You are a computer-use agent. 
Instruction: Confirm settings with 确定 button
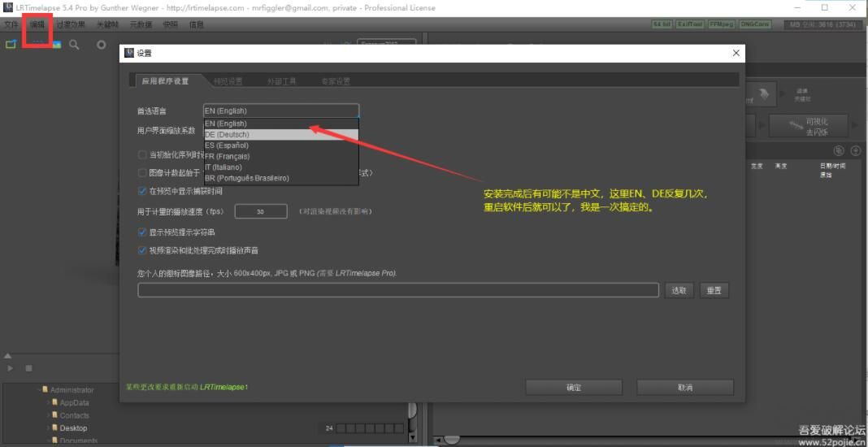pyautogui.click(x=574, y=387)
